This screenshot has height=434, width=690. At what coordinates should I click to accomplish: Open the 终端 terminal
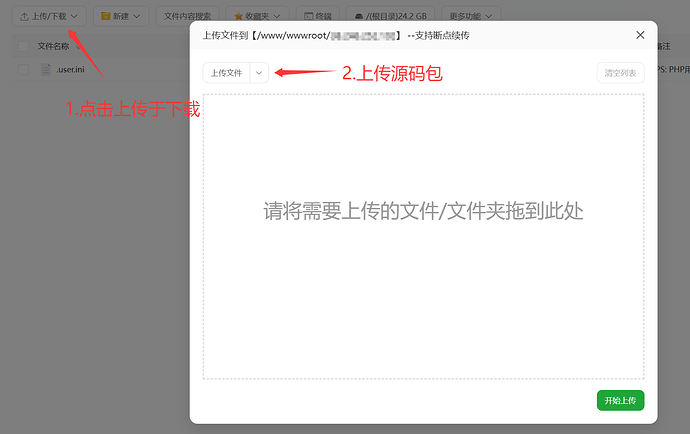click(317, 17)
